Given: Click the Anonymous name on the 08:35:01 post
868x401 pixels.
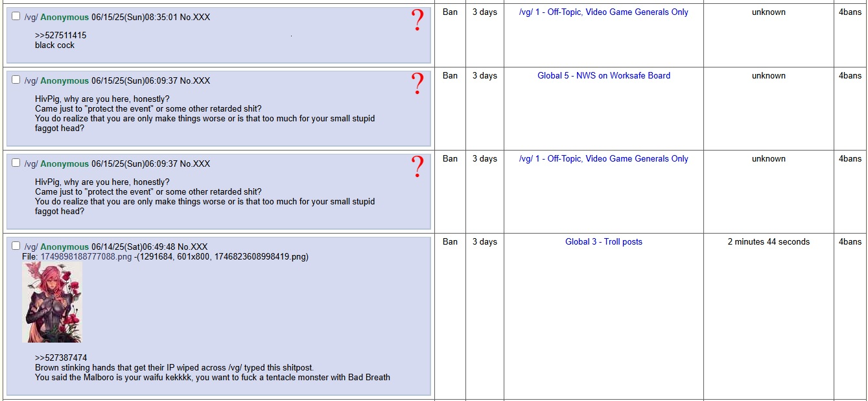Looking at the screenshot, I should tap(64, 18).
